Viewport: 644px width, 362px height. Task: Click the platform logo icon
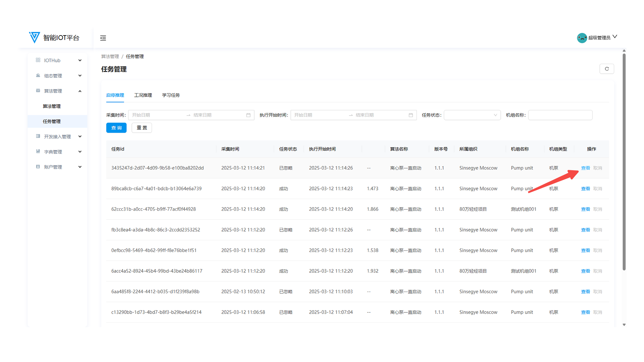(x=34, y=37)
